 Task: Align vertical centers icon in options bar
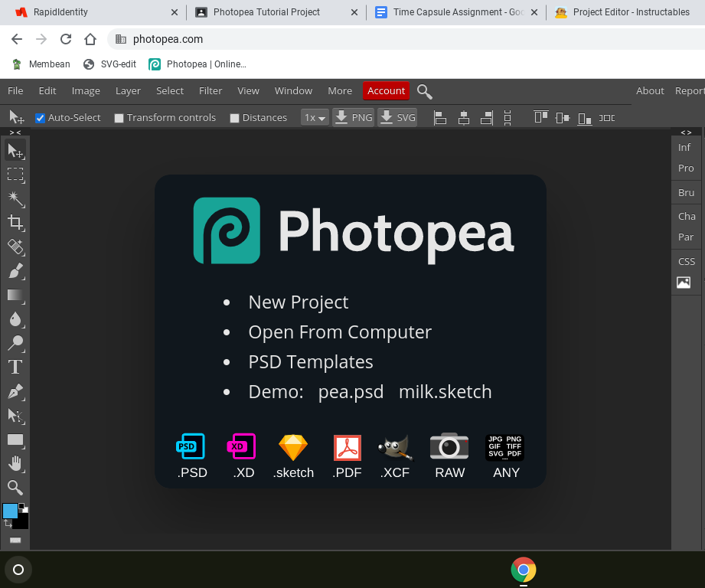coord(563,118)
